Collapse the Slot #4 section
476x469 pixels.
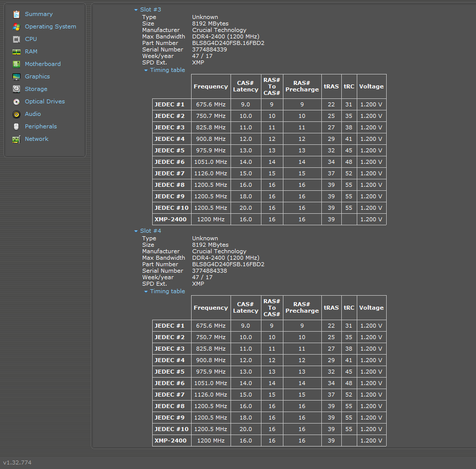(x=136, y=231)
